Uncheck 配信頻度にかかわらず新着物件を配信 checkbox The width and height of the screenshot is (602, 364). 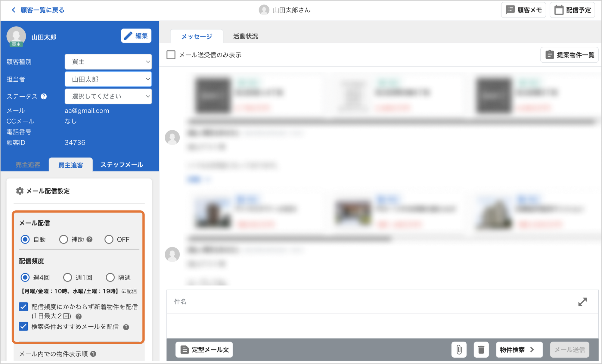pos(23,307)
